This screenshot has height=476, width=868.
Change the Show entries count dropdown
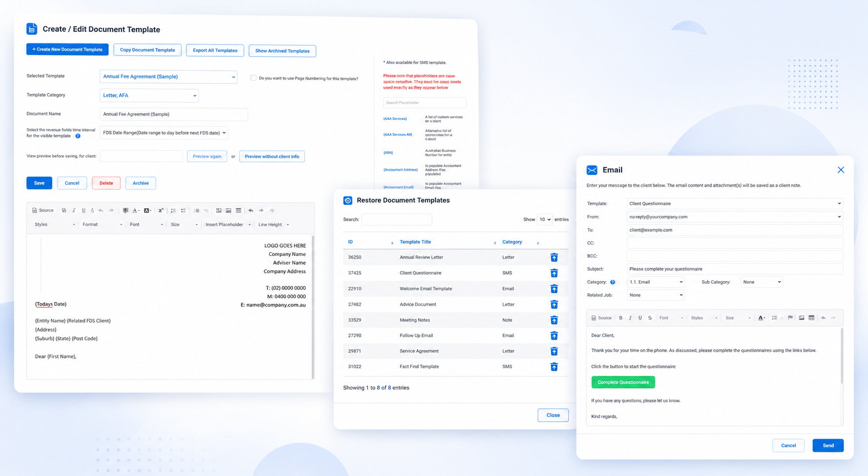545,220
